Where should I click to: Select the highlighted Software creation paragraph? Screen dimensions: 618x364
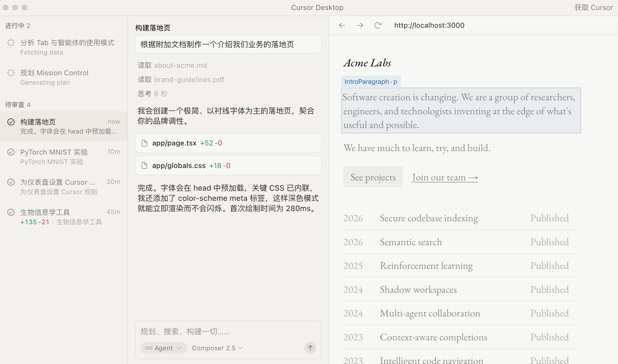[461, 110]
